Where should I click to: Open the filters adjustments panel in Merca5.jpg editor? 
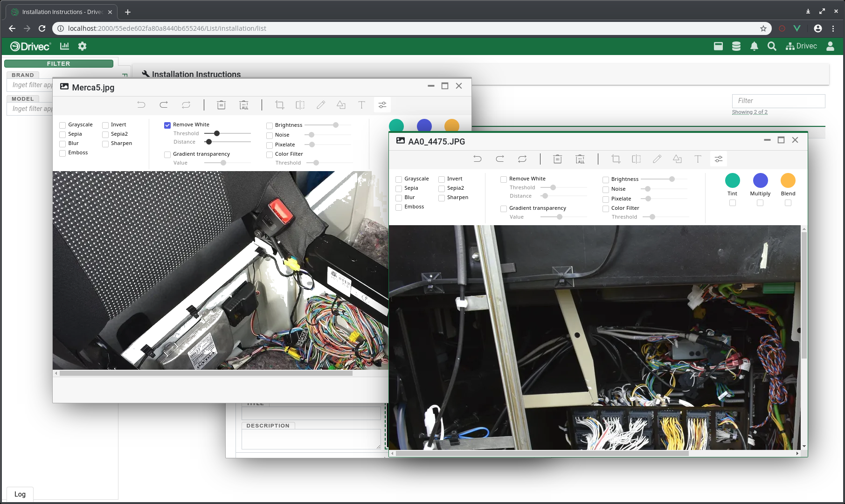click(x=382, y=105)
